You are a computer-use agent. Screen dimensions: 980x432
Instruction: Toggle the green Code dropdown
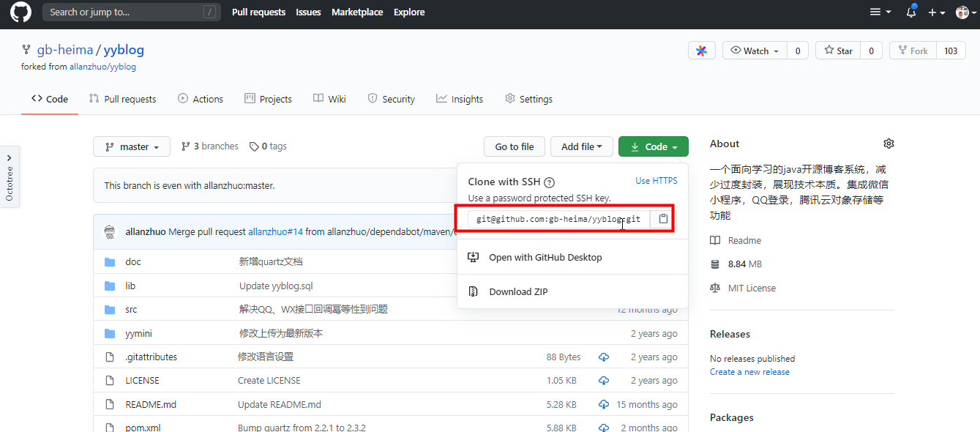pyautogui.click(x=654, y=146)
